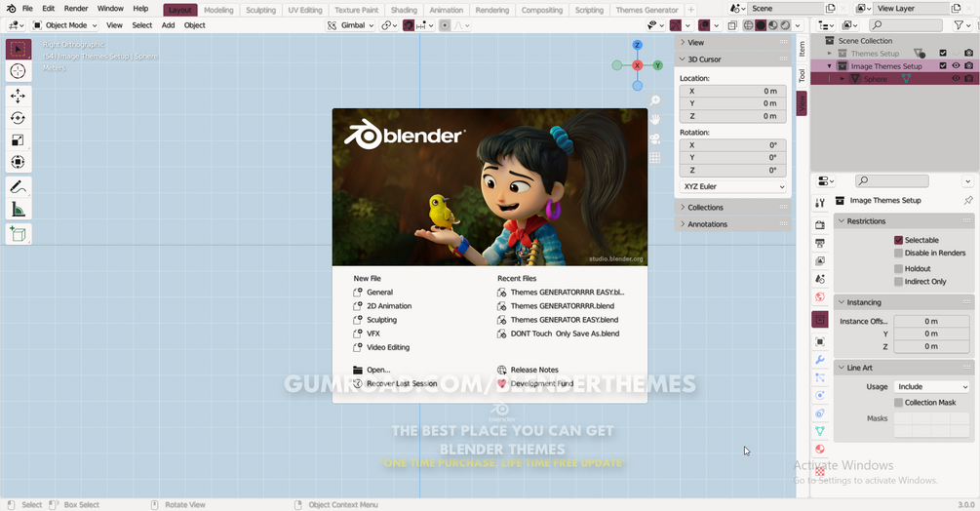This screenshot has height=511, width=980.
Task: Open the Object Mode dropdown
Action: pyautogui.click(x=65, y=25)
